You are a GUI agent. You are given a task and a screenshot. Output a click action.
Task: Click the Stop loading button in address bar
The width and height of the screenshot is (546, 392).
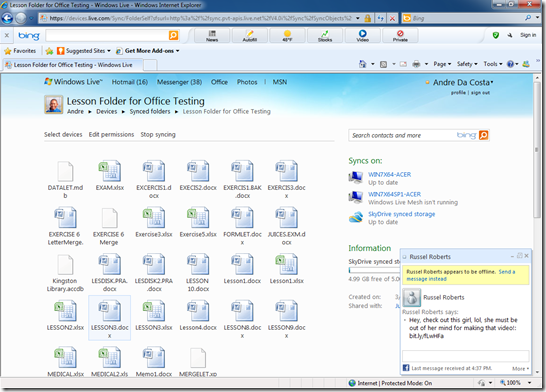[392, 18]
